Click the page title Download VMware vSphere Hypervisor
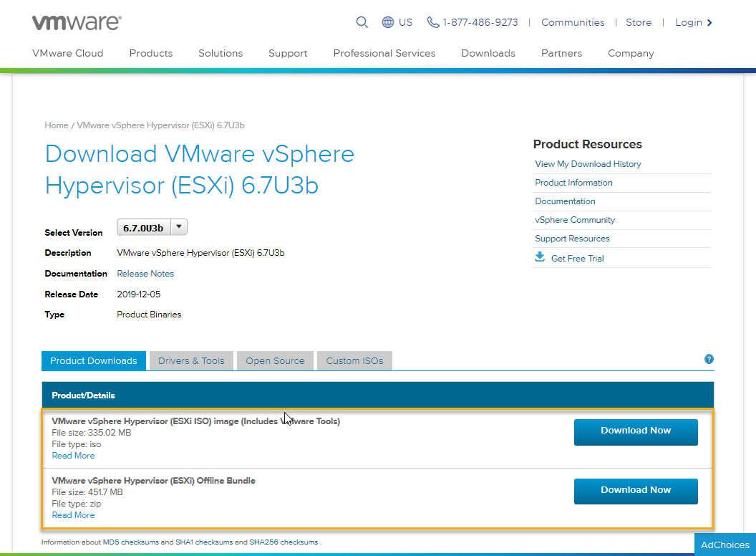 [x=200, y=169]
